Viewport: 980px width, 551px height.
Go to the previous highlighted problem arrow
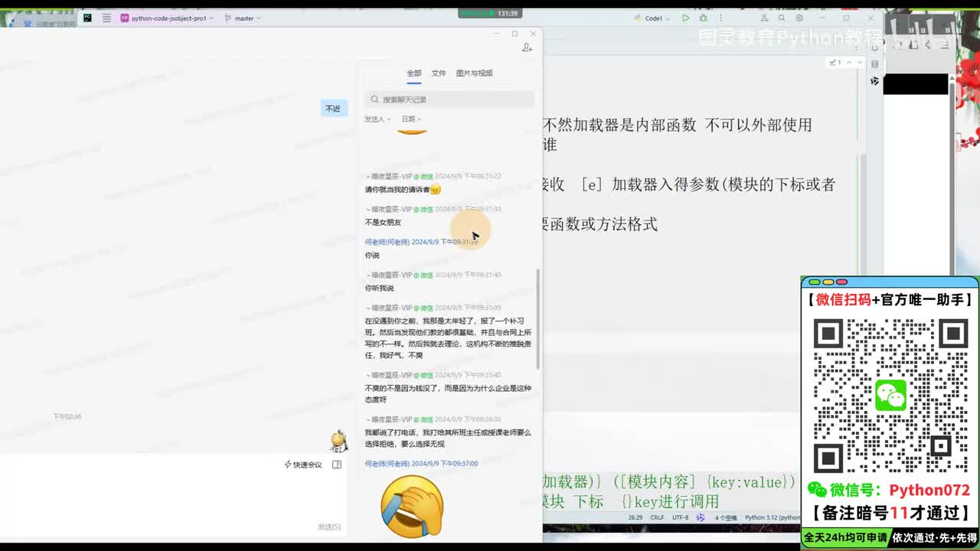coord(849,63)
